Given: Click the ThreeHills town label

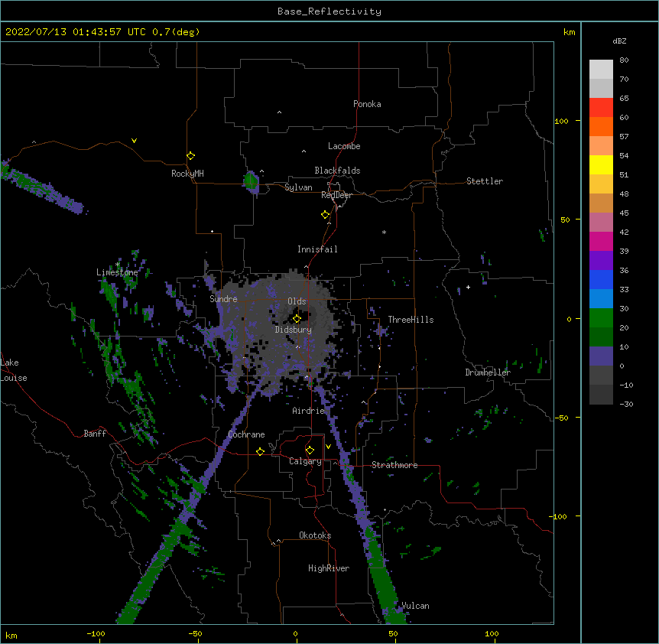Looking at the screenshot, I should click(411, 320).
